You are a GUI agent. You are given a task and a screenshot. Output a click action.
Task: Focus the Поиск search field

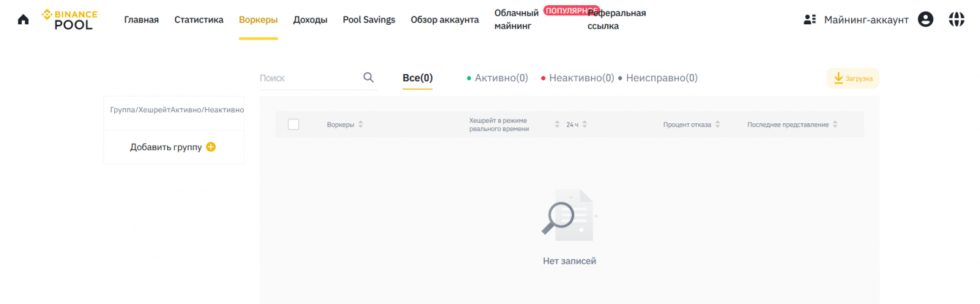[309, 78]
